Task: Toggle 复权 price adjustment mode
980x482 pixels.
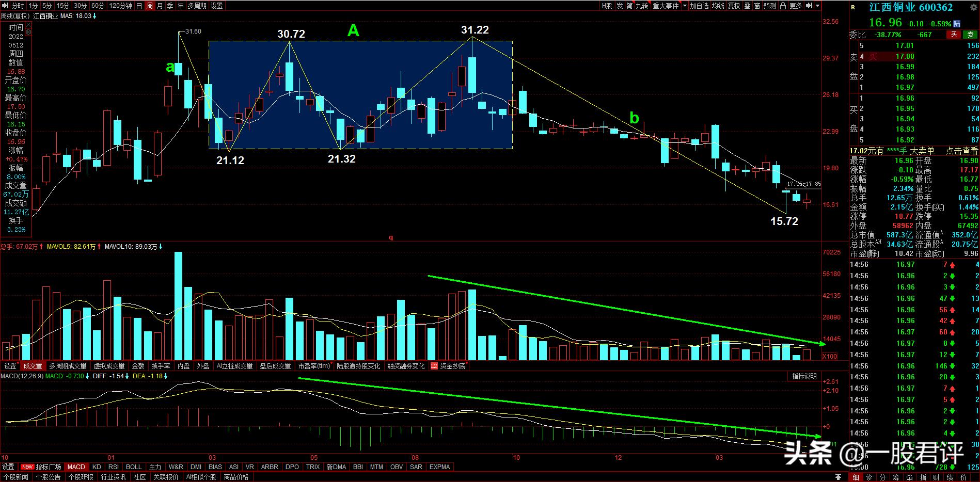Action: click(x=734, y=6)
